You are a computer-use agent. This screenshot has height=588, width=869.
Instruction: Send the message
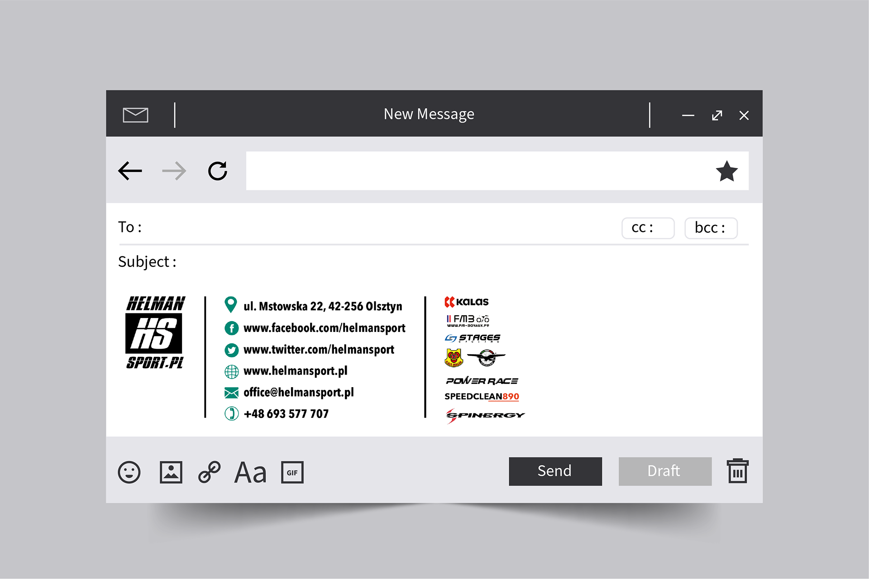555,471
